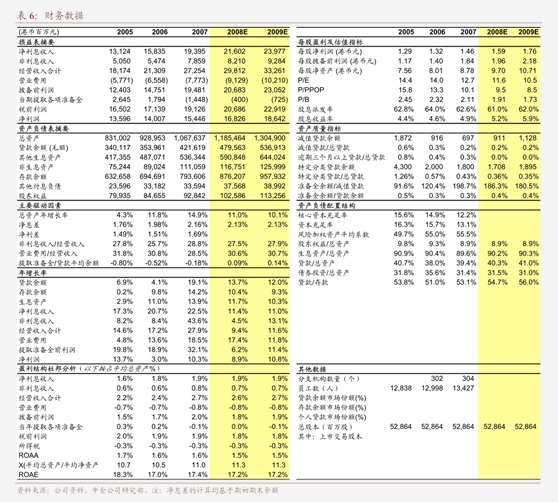Click the employee count '12,838'
Image resolution: width=558 pixels, height=502 pixels.
401,388
